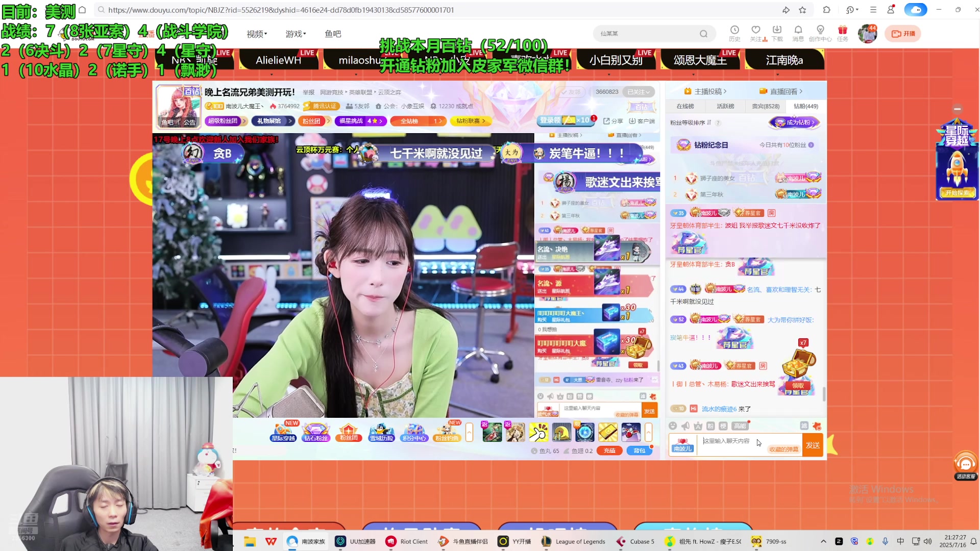980x551 pixels.
Task: Expand the 视频 navigation dropdown
Action: coord(257,34)
